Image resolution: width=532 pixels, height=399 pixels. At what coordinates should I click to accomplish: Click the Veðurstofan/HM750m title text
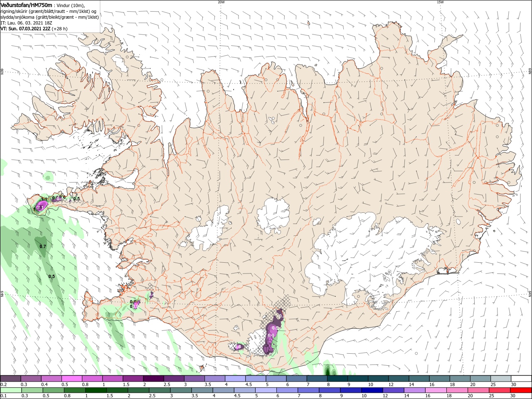(26, 5)
